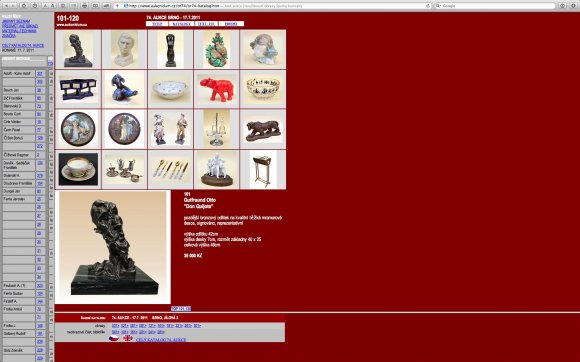Select the 'Gutfreund Otto' artist name text
The width and height of the screenshot is (580, 362).
coord(200,200)
